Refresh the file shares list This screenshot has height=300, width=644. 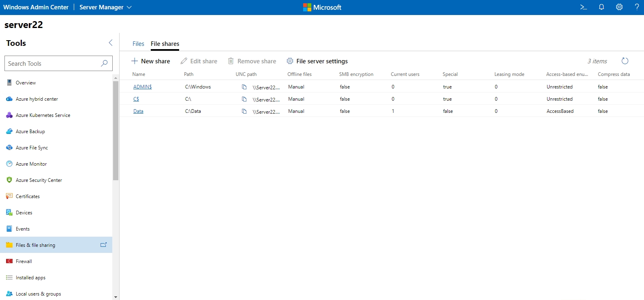pos(625,61)
